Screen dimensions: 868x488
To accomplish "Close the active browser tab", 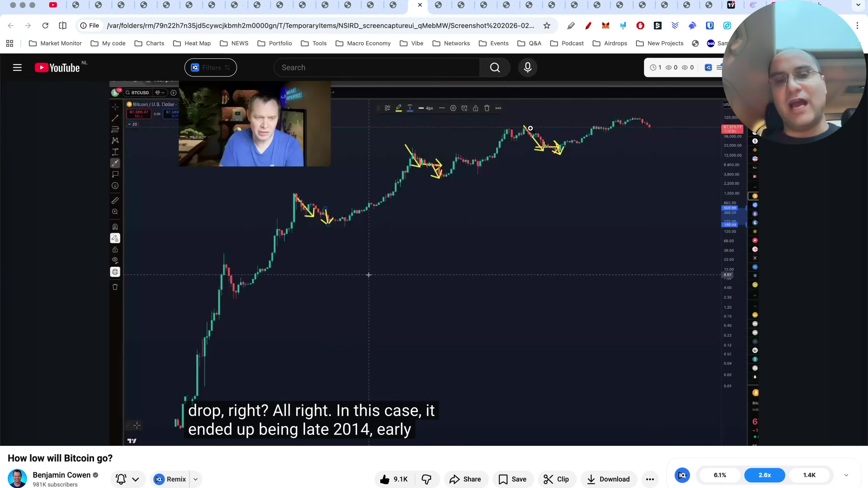I will pyautogui.click(x=420, y=5).
